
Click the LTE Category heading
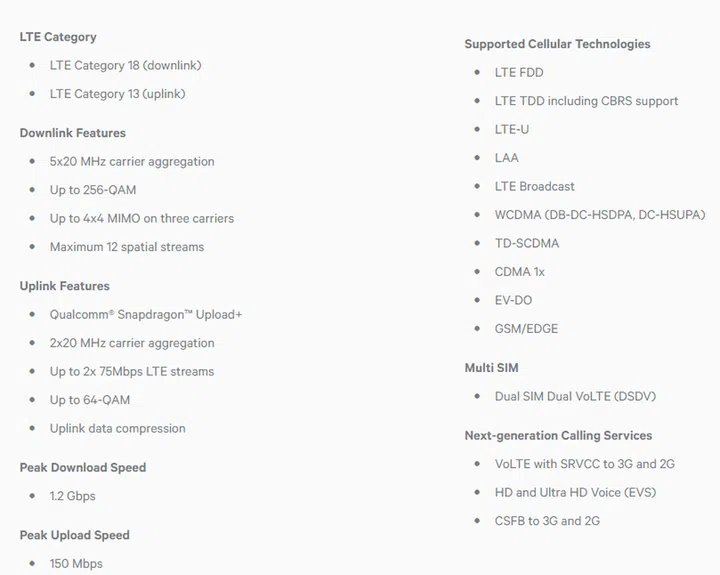(58, 37)
